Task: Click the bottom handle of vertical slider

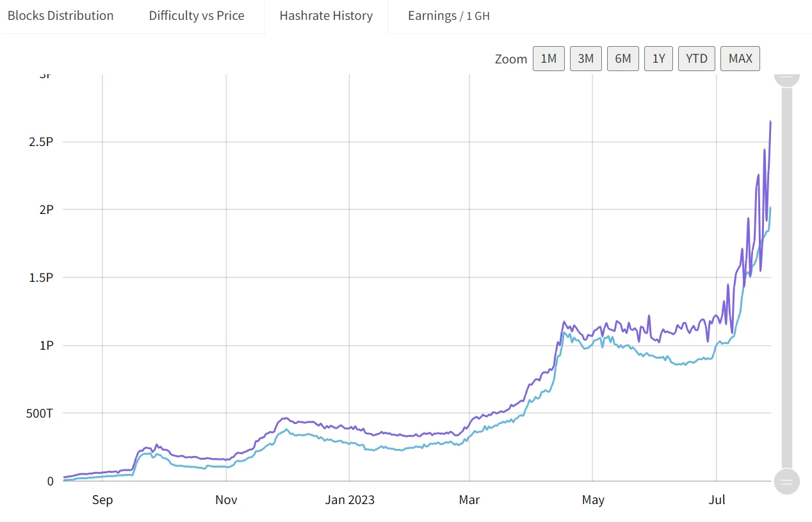Action: tap(787, 481)
